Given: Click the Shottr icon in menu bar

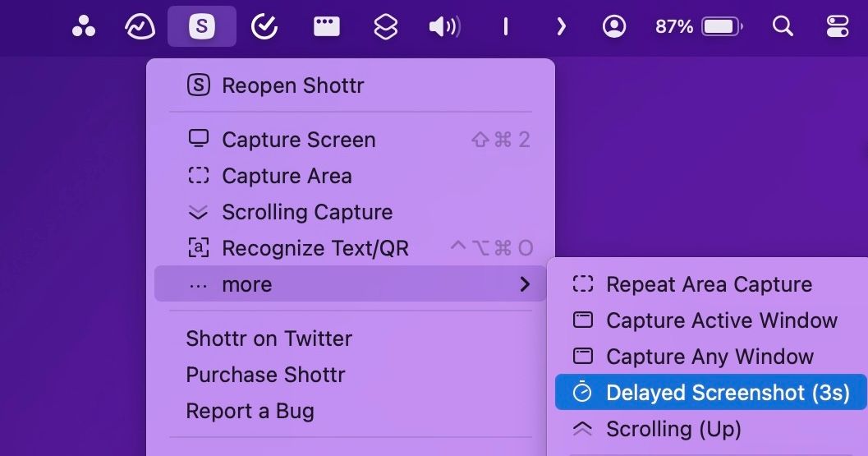Looking at the screenshot, I should [202, 27].
